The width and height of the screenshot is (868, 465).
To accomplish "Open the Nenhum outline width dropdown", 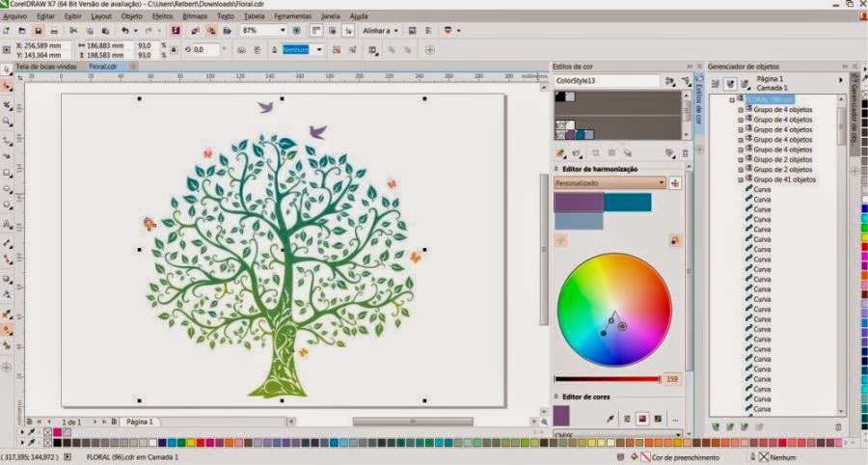I will (319, 50).
